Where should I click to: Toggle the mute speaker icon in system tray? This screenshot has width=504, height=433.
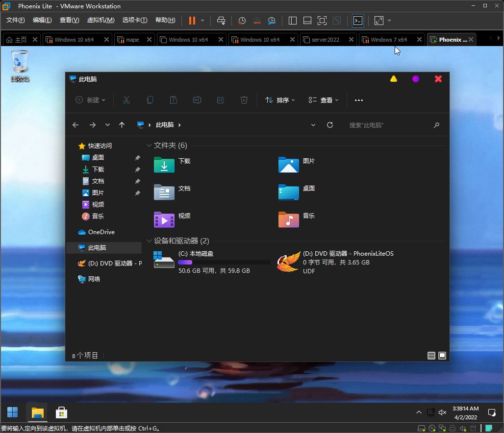pyautogui.click(x=442, y=412)
